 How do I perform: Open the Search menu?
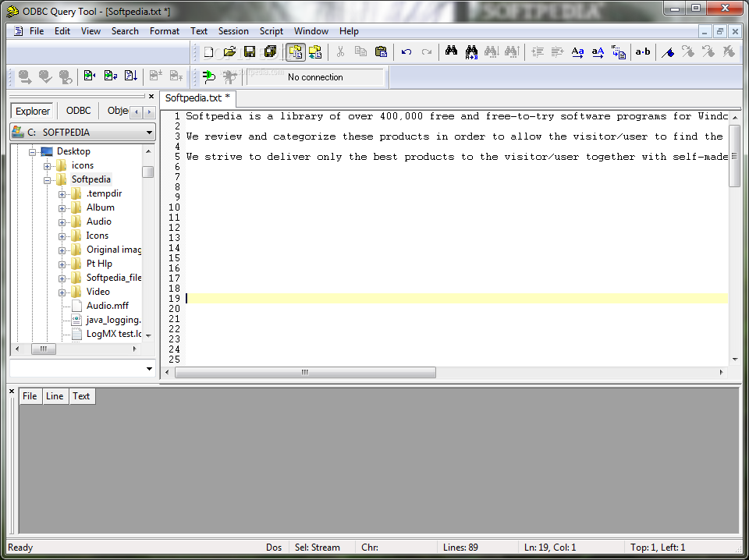[x=125, y=31]
